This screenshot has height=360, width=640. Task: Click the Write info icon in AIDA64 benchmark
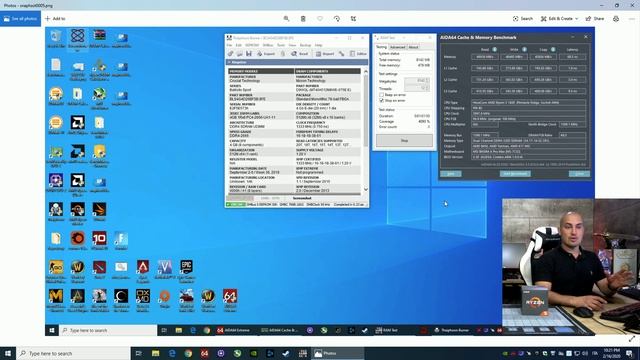coord(524,49)
